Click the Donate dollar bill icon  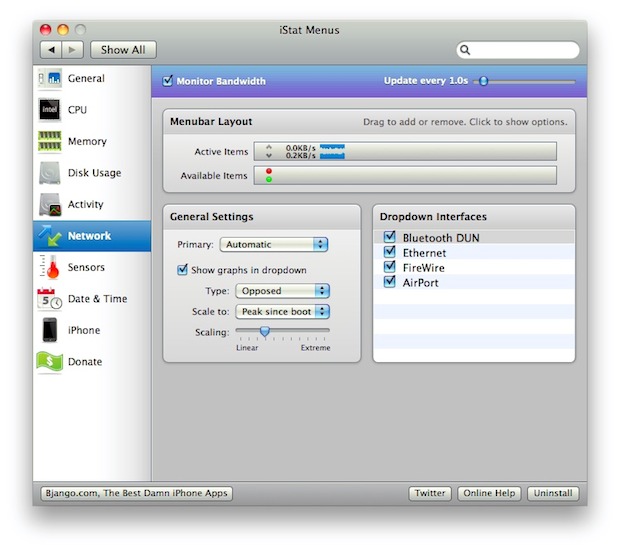coord(50,362)
